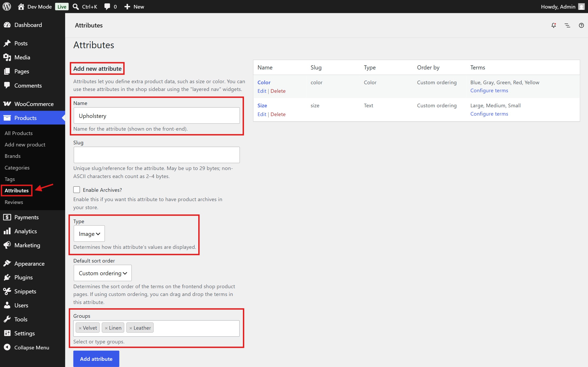Click the Pages icon in sidebar

[x=7, y=71]
